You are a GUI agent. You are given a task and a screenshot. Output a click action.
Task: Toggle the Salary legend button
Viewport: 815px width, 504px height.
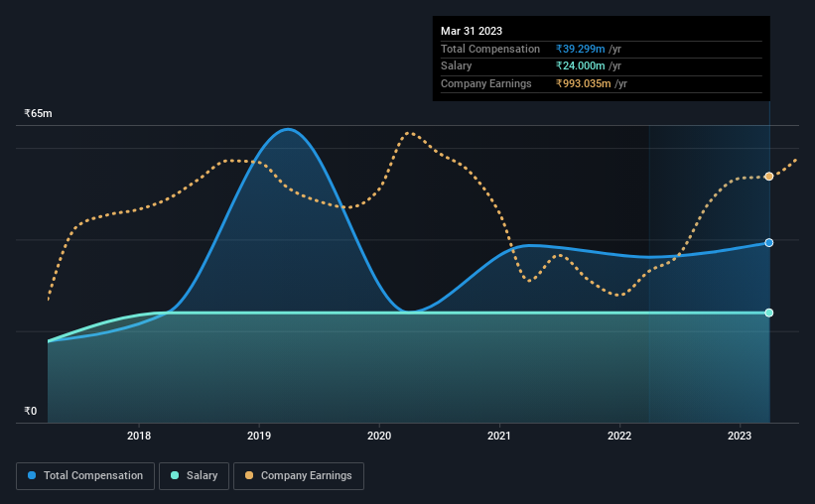pos(194,476)
